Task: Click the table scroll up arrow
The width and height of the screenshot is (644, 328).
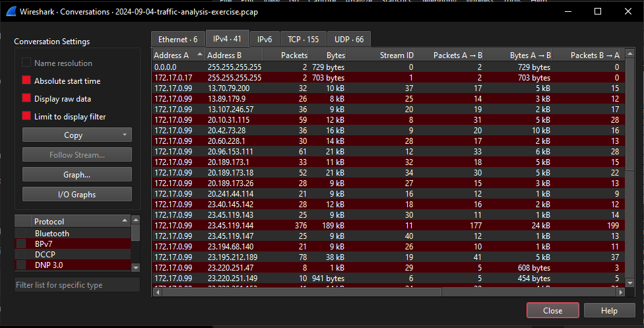Action: tap(629, 53)
